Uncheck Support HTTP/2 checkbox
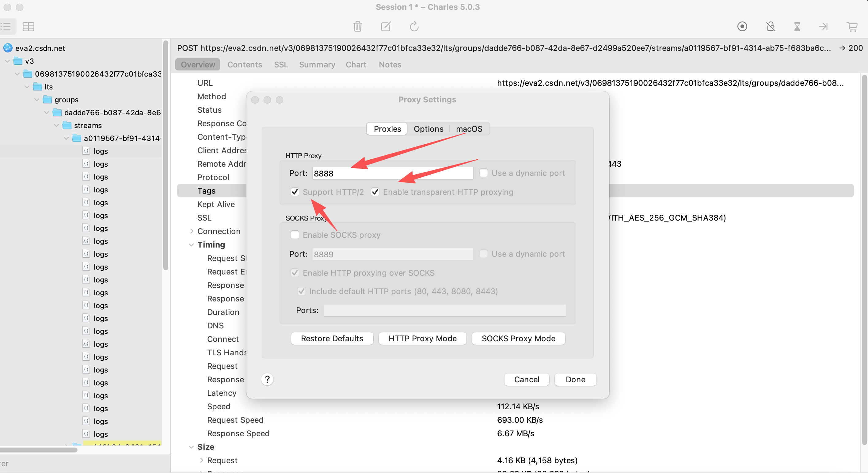This screenshot has height=473, width=868. 295,192
